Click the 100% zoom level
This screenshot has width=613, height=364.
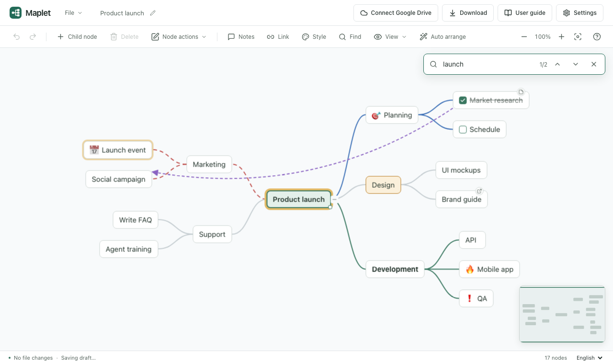coord(543,37)
